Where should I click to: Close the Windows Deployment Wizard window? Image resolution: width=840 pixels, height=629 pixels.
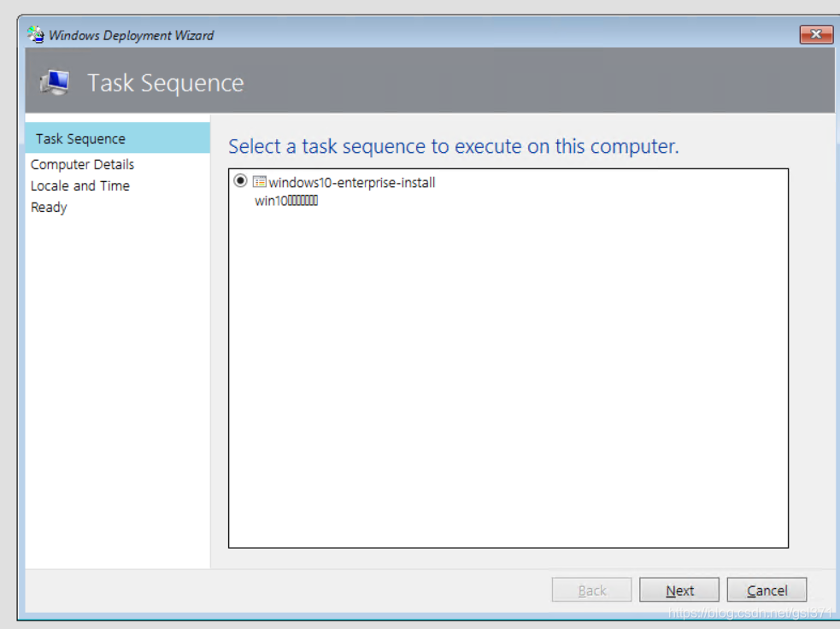point(816,34)
